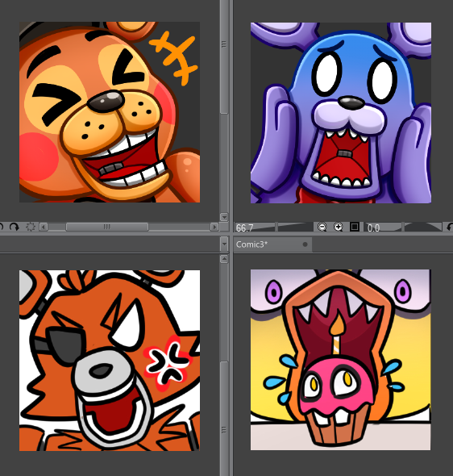Click the rotate right arrow icon
The width and height of the screenshot is (453, 476).
coord(15,227)
